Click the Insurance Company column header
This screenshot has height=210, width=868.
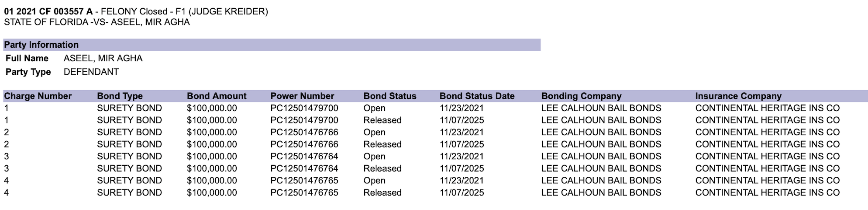pyautogui.click(x=738, y=96)
